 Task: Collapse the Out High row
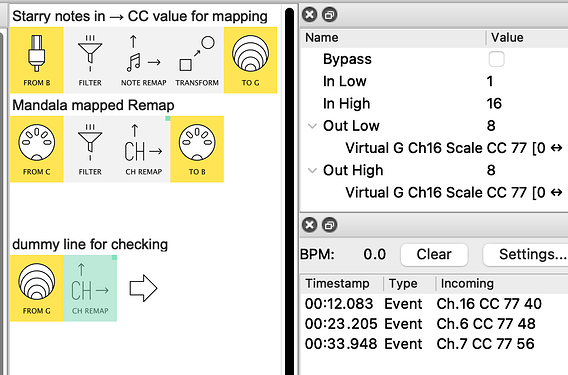(312, 170)
